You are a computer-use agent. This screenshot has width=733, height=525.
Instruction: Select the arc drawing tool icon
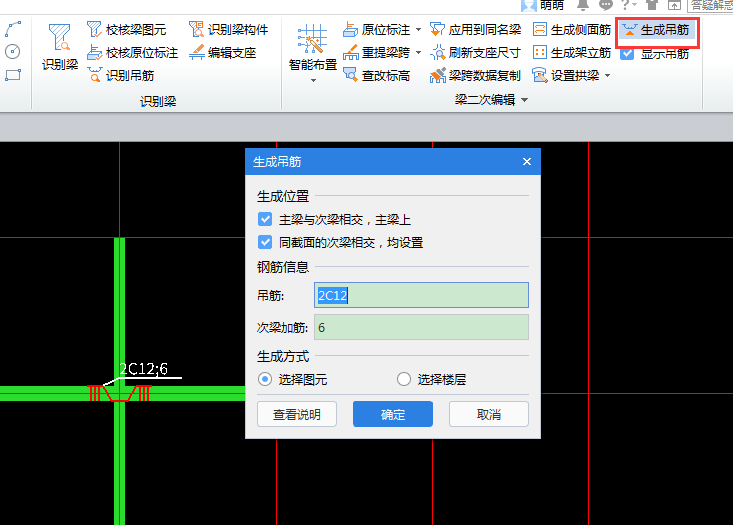[13, 29]
